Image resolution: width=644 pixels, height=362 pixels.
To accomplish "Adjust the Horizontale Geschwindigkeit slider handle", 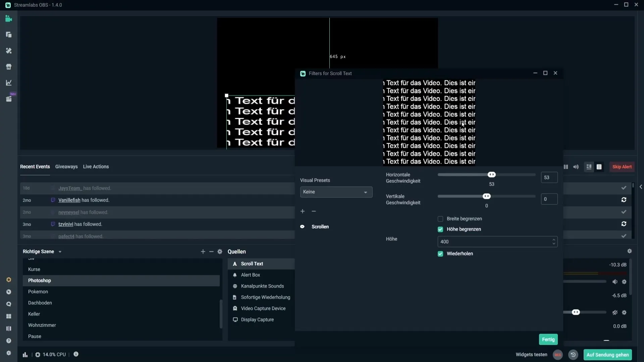I will coord(492,175).
